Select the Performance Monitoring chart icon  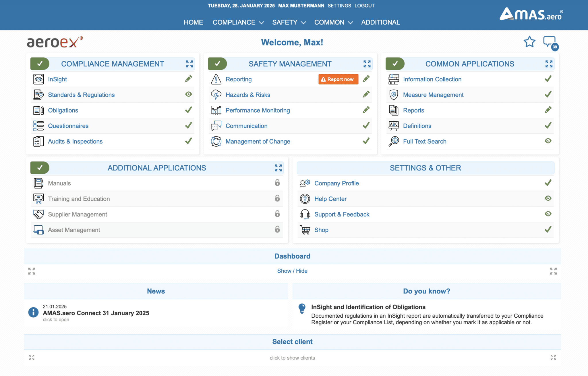click(x=216, y=110)
